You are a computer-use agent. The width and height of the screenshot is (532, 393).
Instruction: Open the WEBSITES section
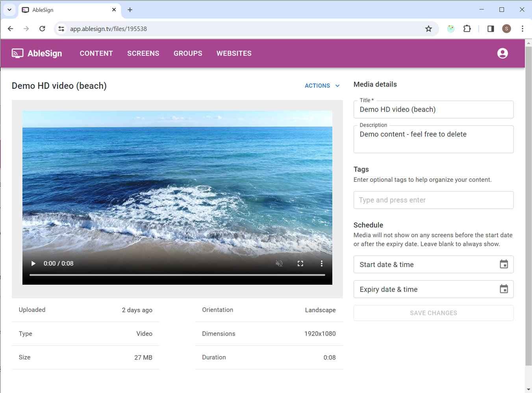coord(234,53)
